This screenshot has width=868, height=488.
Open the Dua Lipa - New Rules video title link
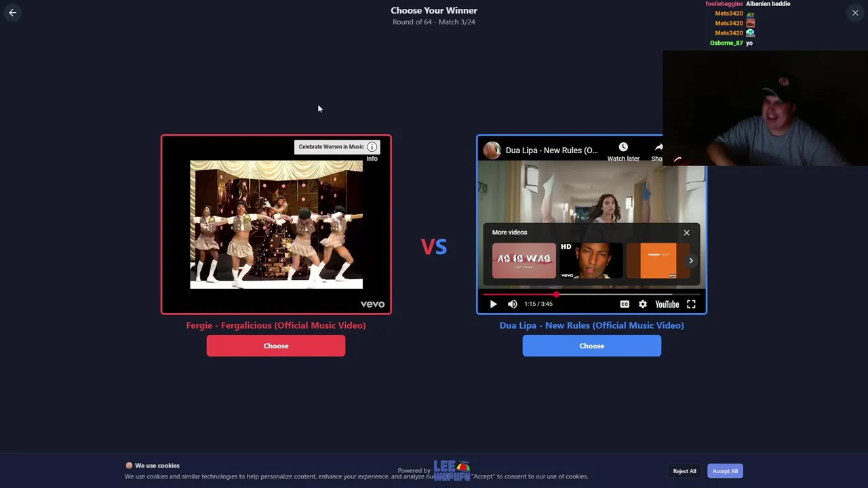(x=552, y=150)
